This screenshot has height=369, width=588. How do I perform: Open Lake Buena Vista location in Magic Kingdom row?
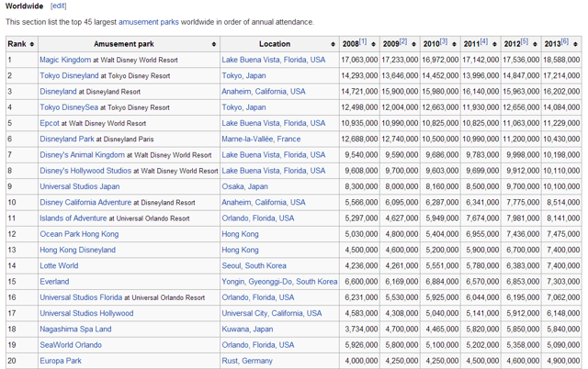point(274,60)
